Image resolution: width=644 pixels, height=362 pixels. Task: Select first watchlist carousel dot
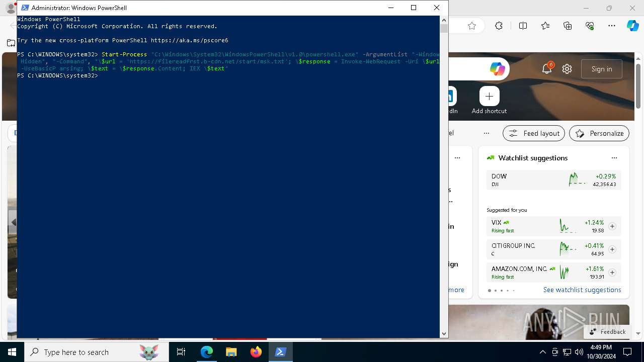point(490,291)
